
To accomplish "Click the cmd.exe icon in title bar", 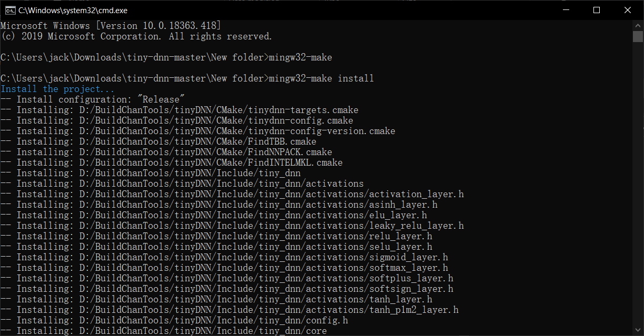I will pos(9,10).
